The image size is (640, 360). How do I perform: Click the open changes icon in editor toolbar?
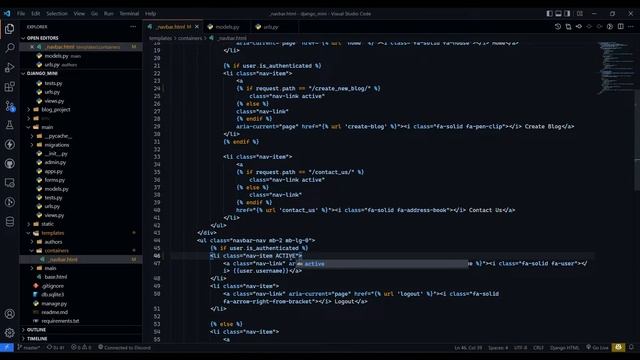click(568, 27)
